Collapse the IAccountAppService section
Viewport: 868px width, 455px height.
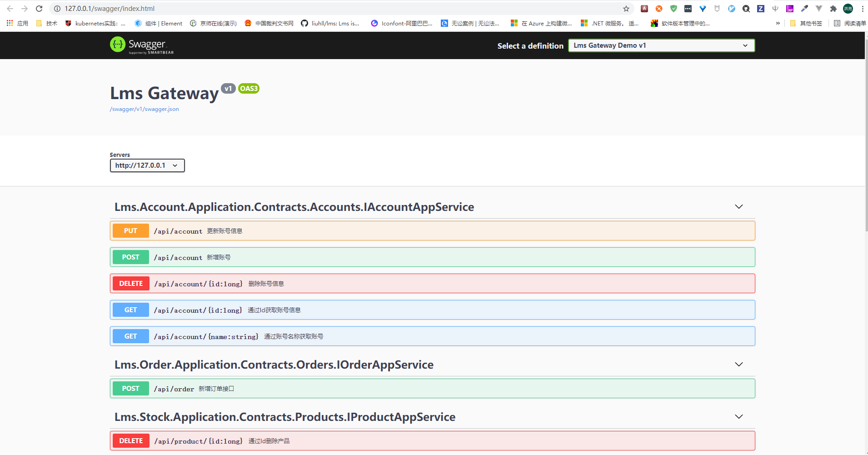739,207
